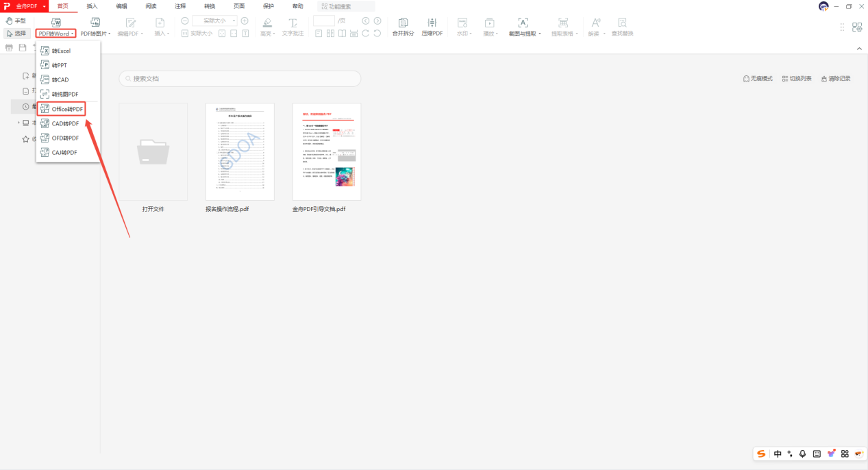Open the 金舟PDF application menu
Image resolution: width=868 pixels, height=470 pixels.
point(25,5)
